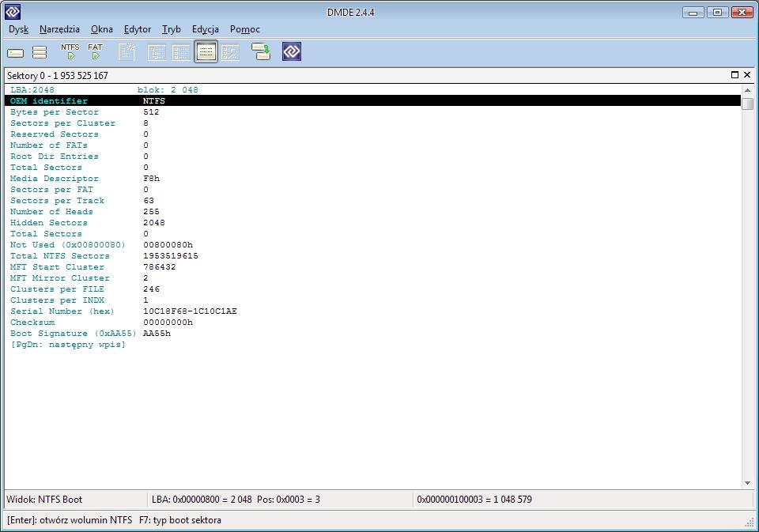Click the DMDE title bar application icon
Screen dimensions: 759x532
pos(13,12)
